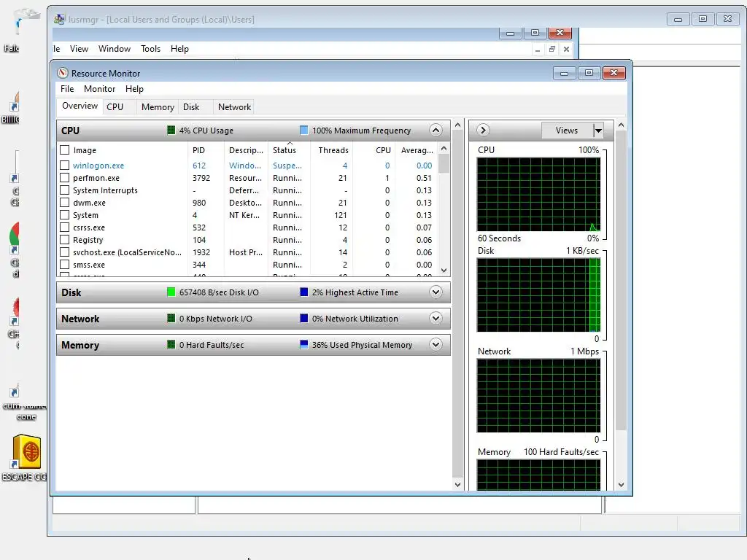Tick the svchost.exe (LocalServiceNo...) checkbox
Screen dimensions: 747x560
tap(65, 252)
